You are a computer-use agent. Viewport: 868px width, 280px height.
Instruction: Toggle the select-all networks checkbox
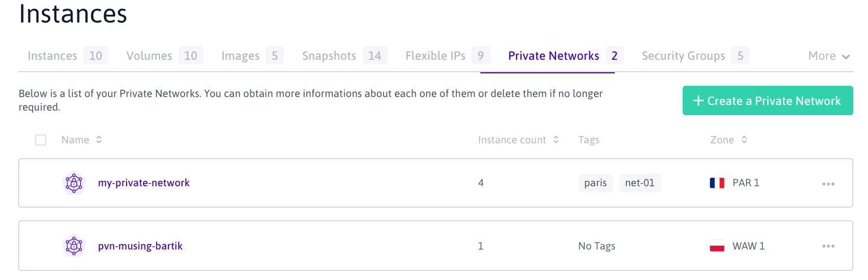coord(41,140)
